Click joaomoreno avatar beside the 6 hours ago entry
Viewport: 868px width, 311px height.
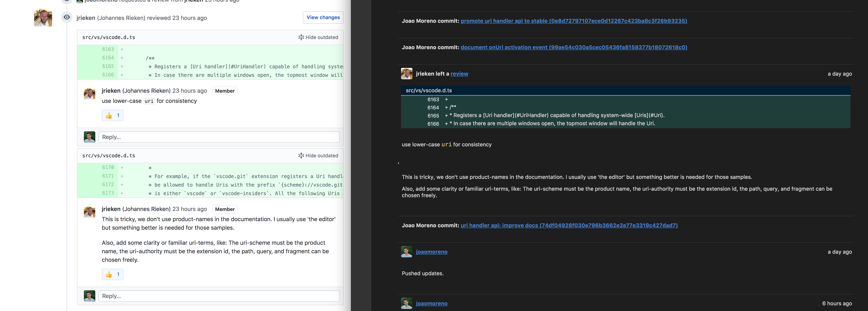[x=406, y=303]
